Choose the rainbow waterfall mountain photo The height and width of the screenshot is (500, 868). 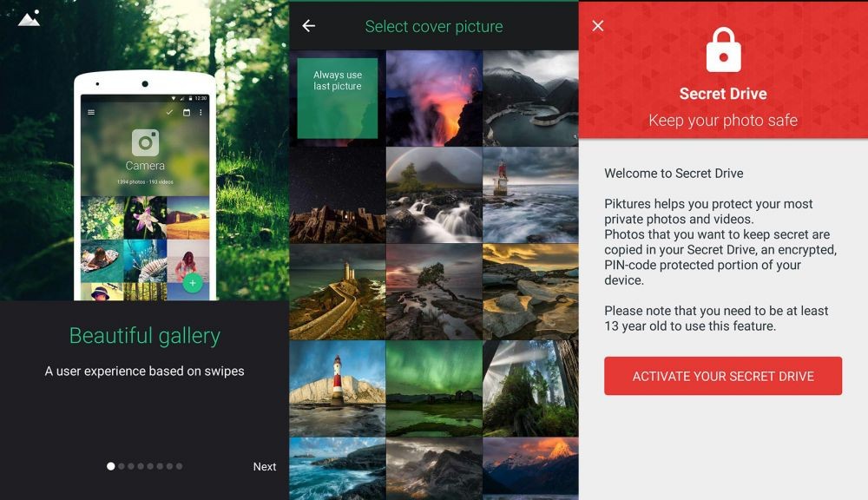point(434,195)
